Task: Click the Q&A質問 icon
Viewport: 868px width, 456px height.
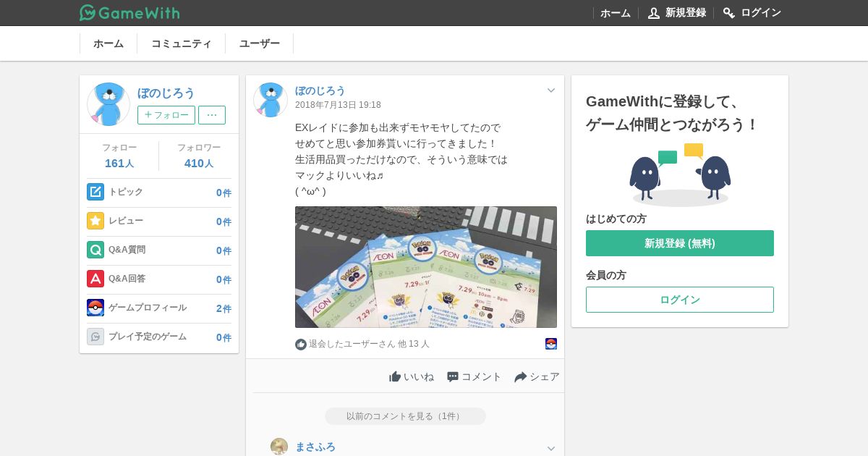Action: click(95, 250)
